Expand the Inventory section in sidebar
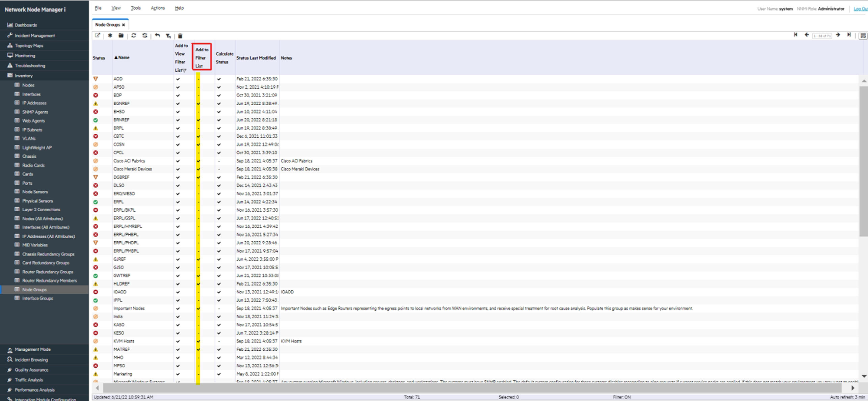Image resolution: width=868 pixels, height=401 pixels. click(x=23, y=75)
